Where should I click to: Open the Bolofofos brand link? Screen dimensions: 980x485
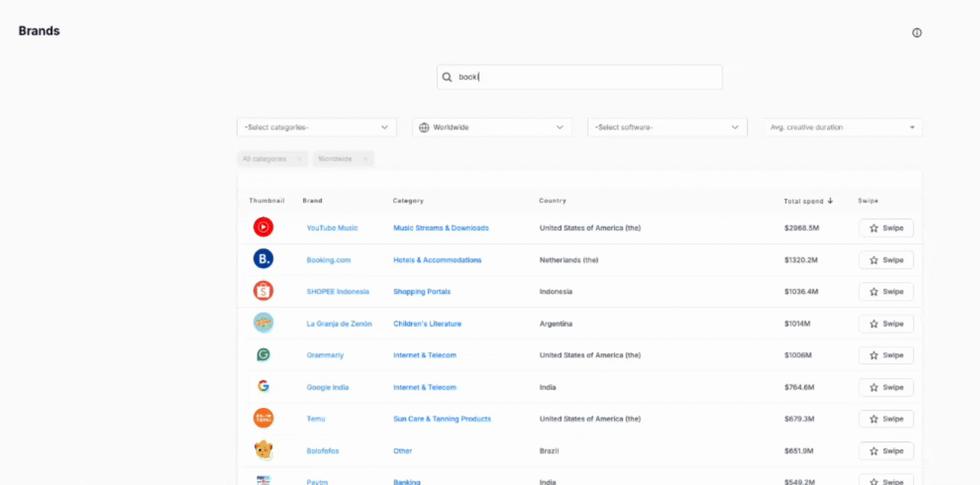click(x=323, y=451)
